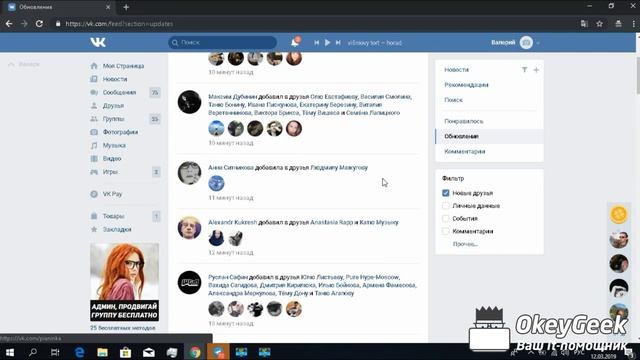Click the vk.com address bar URL
Screen dimensions: 640x360
coord(119,24)
